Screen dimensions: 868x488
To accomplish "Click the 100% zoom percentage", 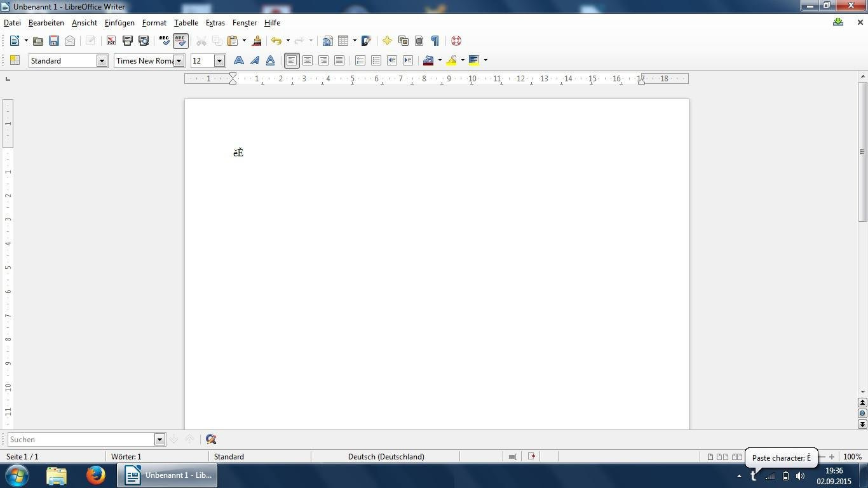I will 853,457.
